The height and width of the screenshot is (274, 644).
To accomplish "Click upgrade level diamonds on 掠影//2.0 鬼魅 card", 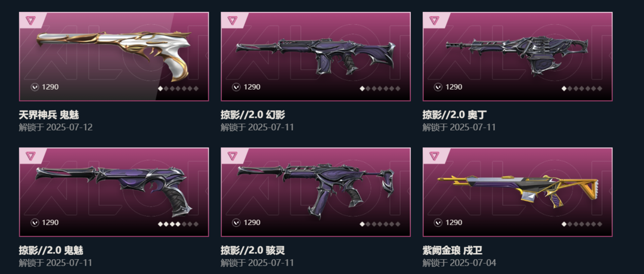I will point(178,224).
